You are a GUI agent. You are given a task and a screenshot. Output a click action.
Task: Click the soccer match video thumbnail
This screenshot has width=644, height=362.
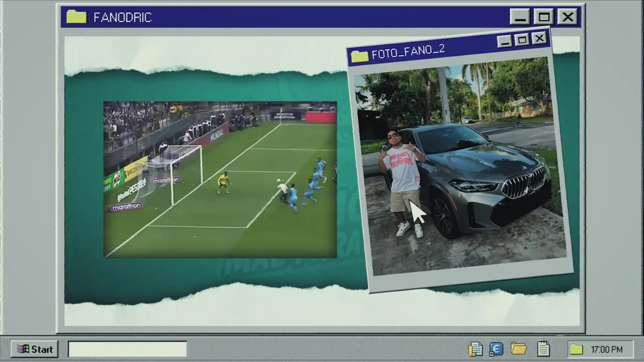220,179
